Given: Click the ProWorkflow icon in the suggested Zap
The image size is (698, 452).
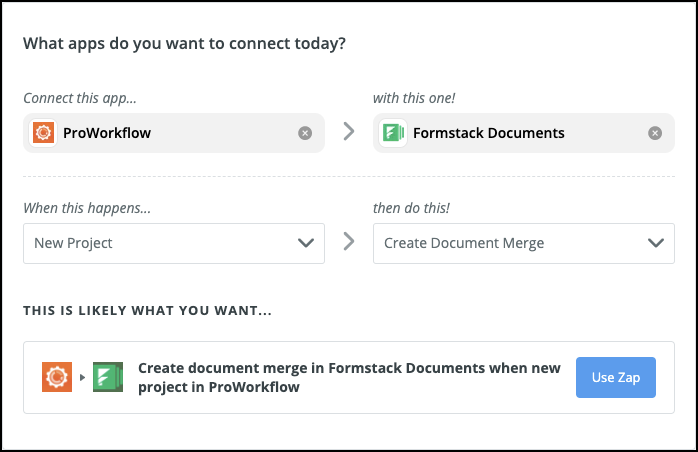Looking at the screenshot, I should [x=57, y=377].
